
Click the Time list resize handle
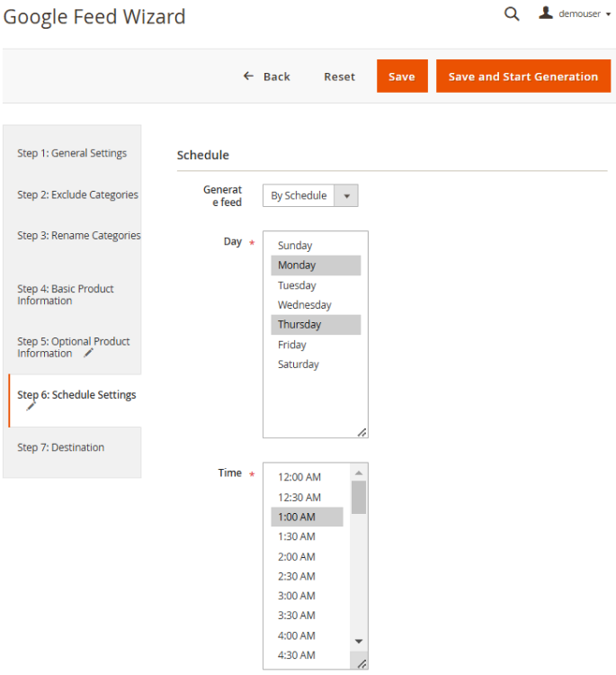(x=362, y=664)
